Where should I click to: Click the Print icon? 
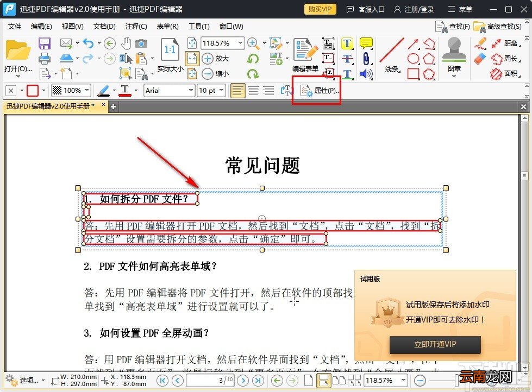pyautogui.click(x=45, y=59)
